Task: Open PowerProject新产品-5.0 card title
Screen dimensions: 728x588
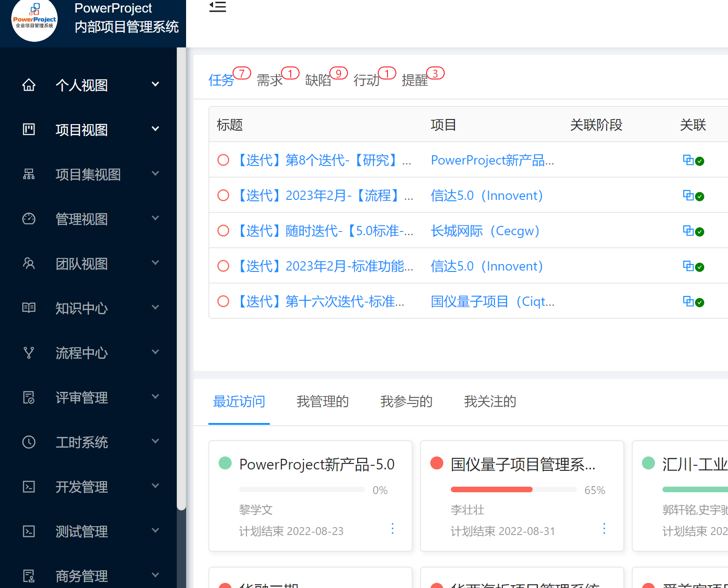Action: (317, 464)
